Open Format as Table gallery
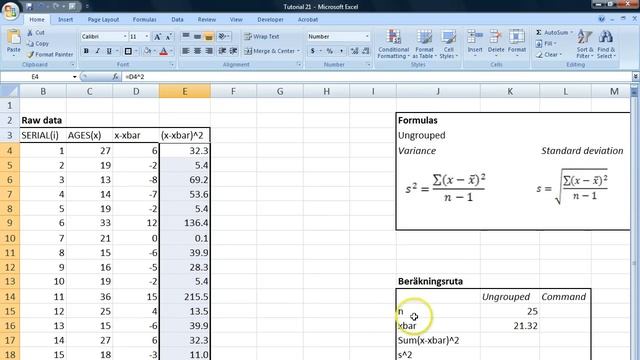This screenshot has height=360, width=640. point(424,44)
